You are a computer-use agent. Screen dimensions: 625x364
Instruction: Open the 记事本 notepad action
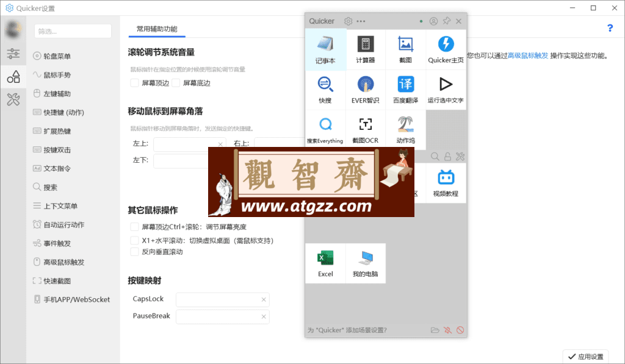325,50
